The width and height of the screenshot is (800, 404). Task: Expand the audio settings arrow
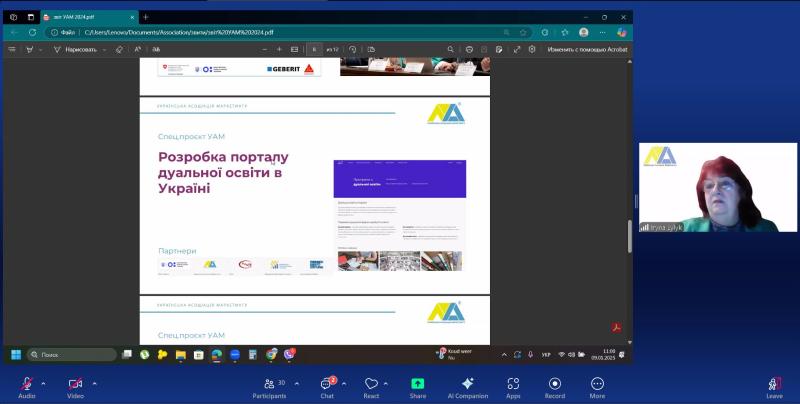(x=45, y=382)
